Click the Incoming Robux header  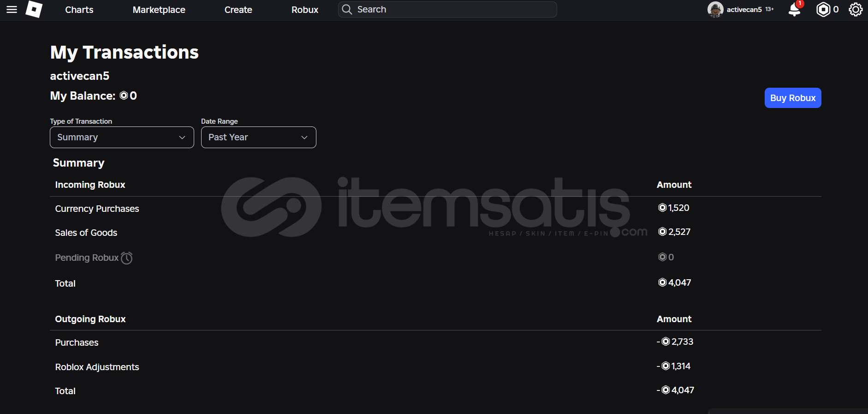point(90,185)
